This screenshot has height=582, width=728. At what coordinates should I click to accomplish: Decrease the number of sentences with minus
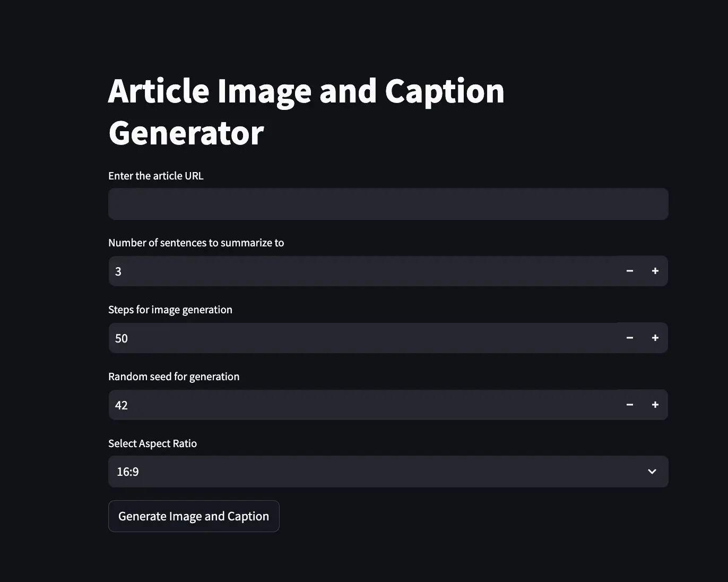click(x=630, y=271)
